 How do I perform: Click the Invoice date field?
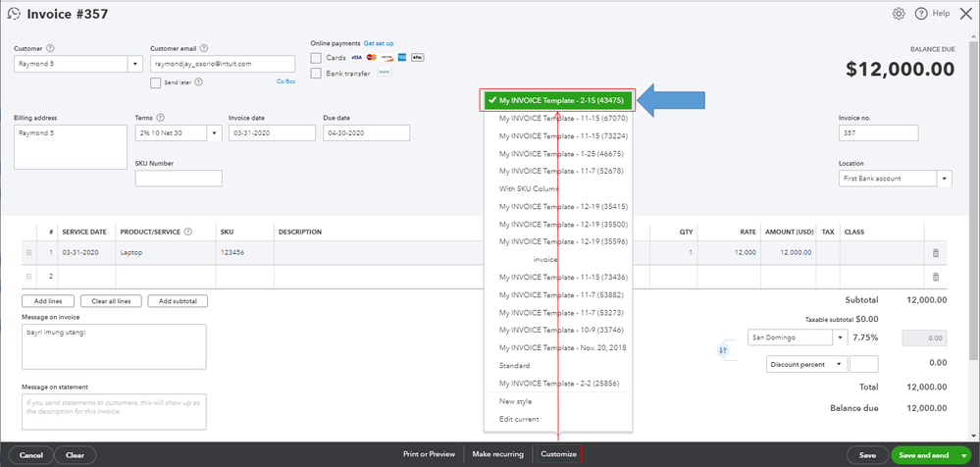(272, 133)
